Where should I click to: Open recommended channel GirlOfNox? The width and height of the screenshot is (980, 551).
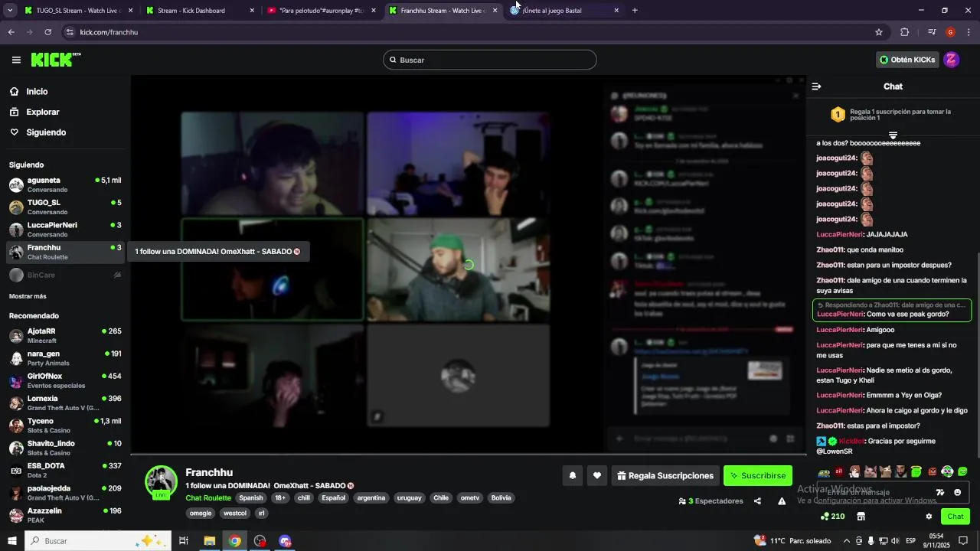click(65, 380)
